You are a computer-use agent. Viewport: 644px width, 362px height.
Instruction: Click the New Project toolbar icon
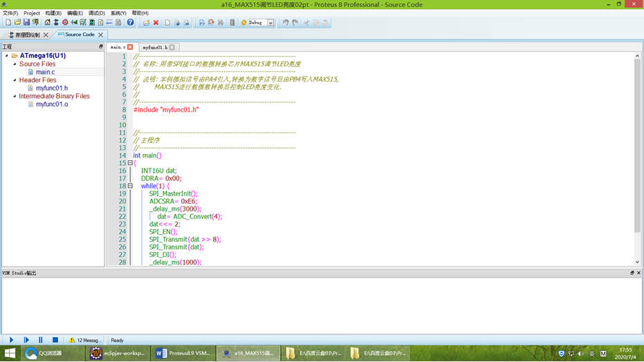(8, 23)
